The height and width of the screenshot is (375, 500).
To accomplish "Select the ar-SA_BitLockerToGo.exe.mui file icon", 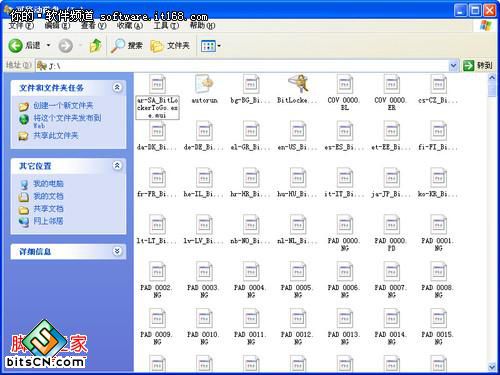I will pos(157,85).
